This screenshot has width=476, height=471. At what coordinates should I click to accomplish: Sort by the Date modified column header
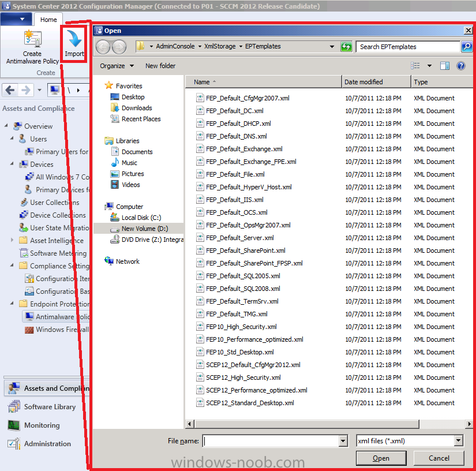(376, 82)
